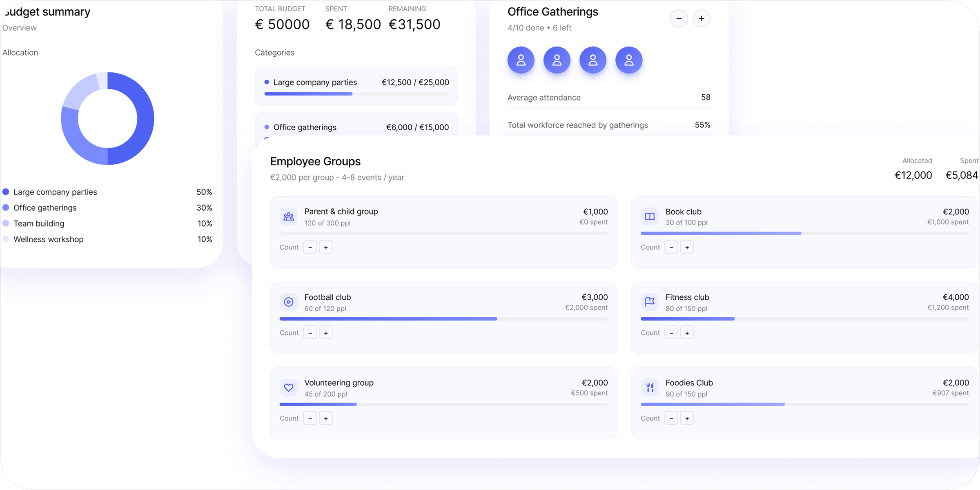Click the Volunteering group spending progress bar
The image size is (980, 490).
443,404
